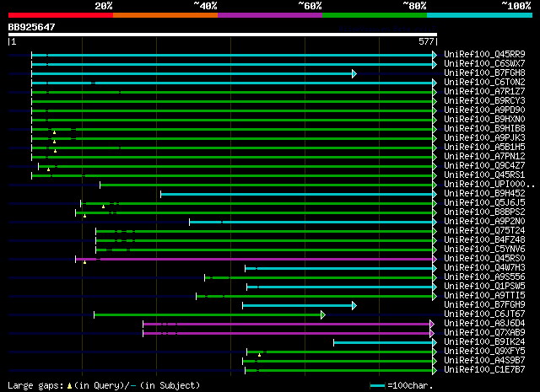This screenshot has width=540, height=392.
Task: Select the UniRef100_B9HXN0 label
Action: pos(484,120)
